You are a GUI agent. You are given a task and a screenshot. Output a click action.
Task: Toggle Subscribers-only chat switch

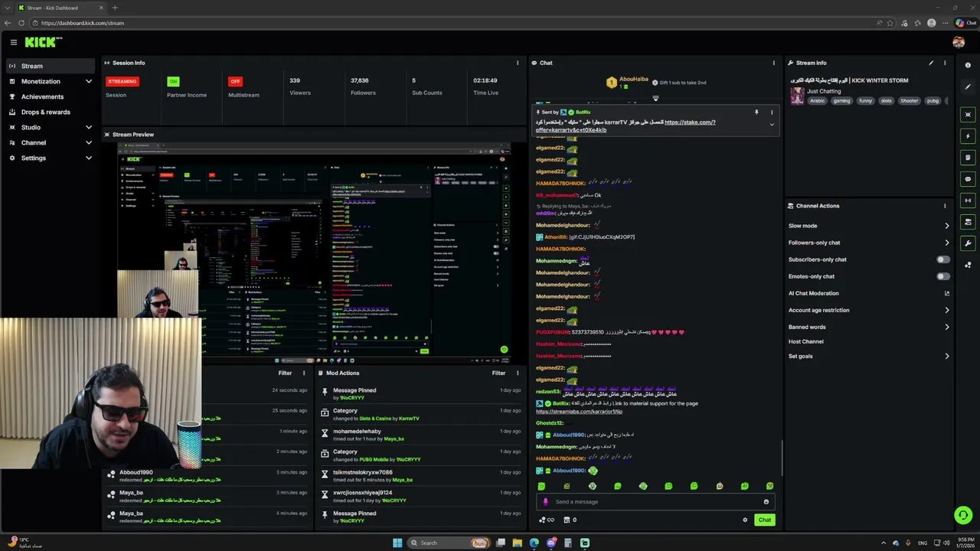(x=943, y=259)
